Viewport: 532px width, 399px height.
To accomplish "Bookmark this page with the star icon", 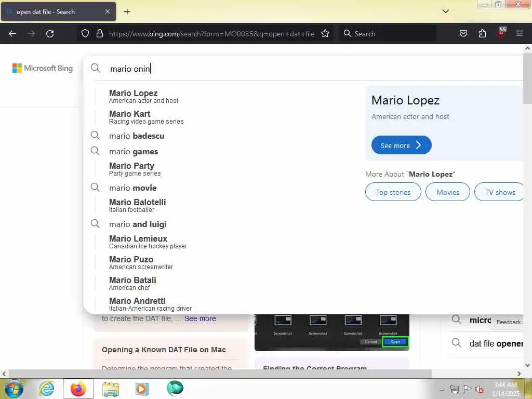I will (325, 34).
